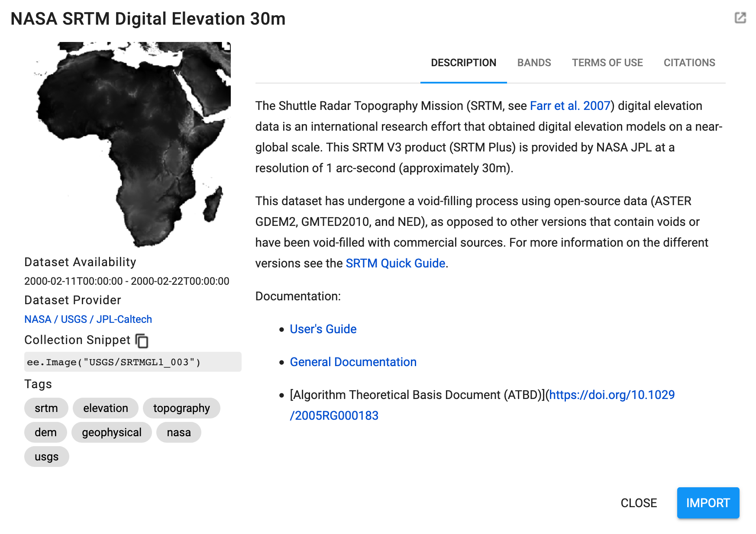The height and width of the screenshot is (534, 756).
Task: Open dataset in new window icon
Action: pos(740,18)
